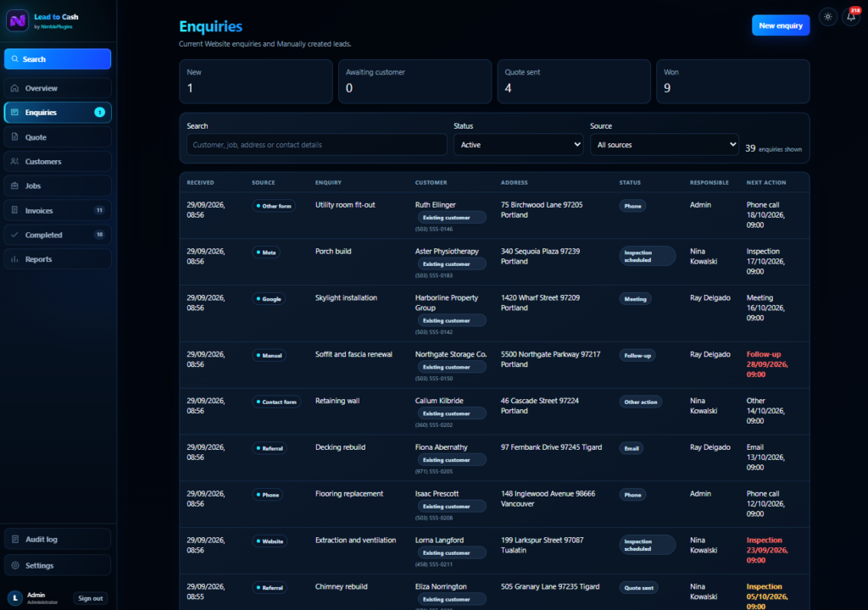Click the Reports bar chart icon
Image resolution: width=868 pixels, height=610 pixels.
click(15, 259)
